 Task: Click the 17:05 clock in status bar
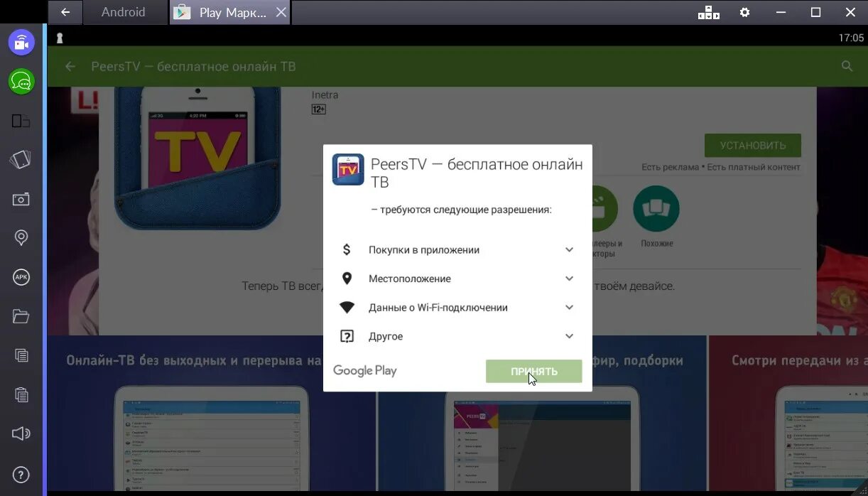[851, 38]
